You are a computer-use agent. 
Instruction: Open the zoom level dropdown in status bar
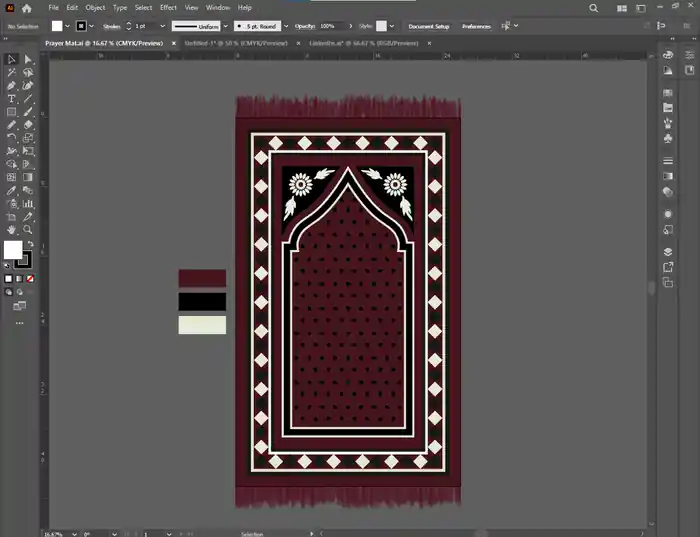click(x=75, y=534)
